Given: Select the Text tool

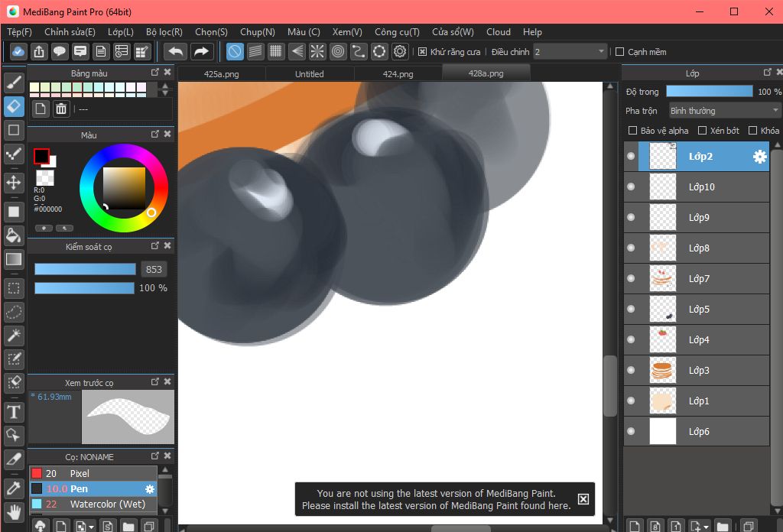Looking at the screenshot, I should click(x=14, y=412).
